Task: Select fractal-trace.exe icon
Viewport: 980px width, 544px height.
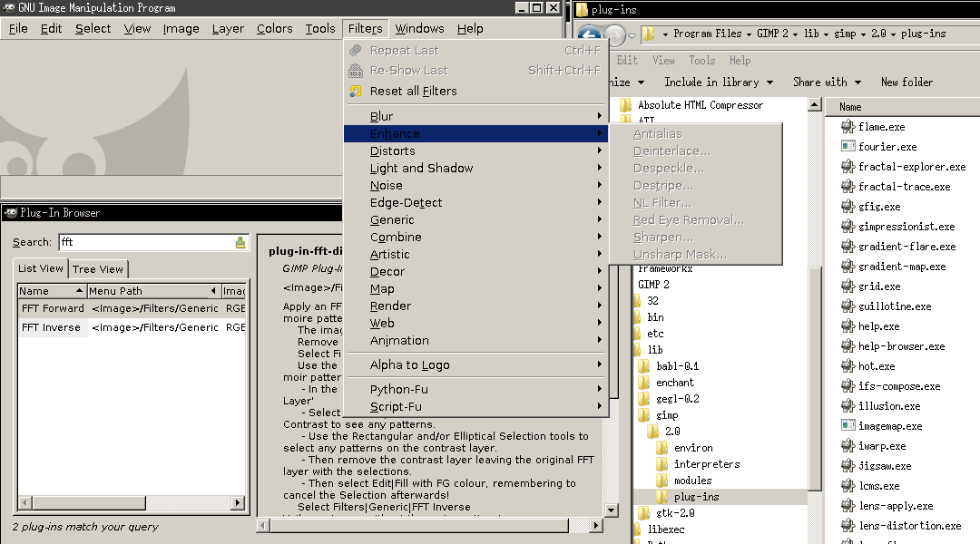Action: 848,187
